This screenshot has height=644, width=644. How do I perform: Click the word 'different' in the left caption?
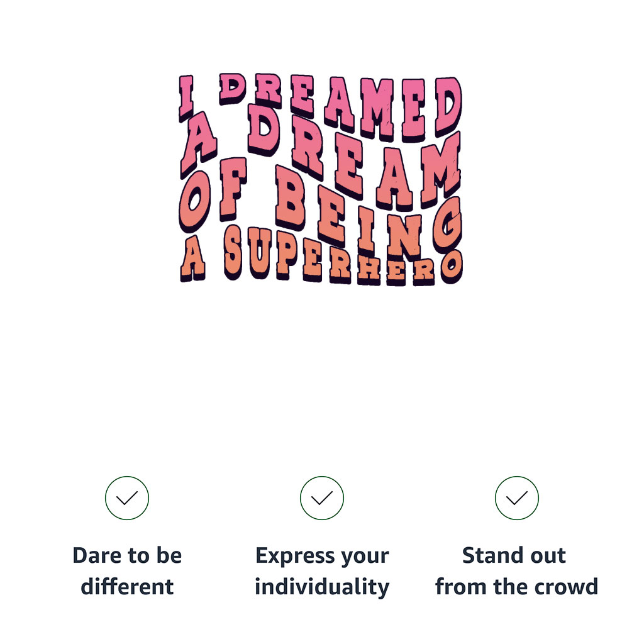pyautogui.click(x=127, y=587)
